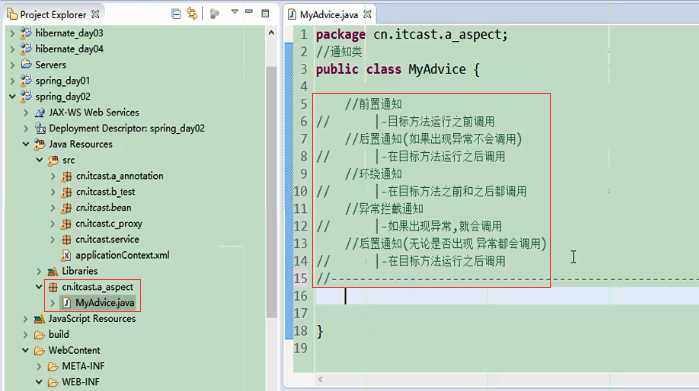The height and width of the screenshot is (391, 699).
Task: Click spring_day01 project icon
Action: tap(27, 81)
